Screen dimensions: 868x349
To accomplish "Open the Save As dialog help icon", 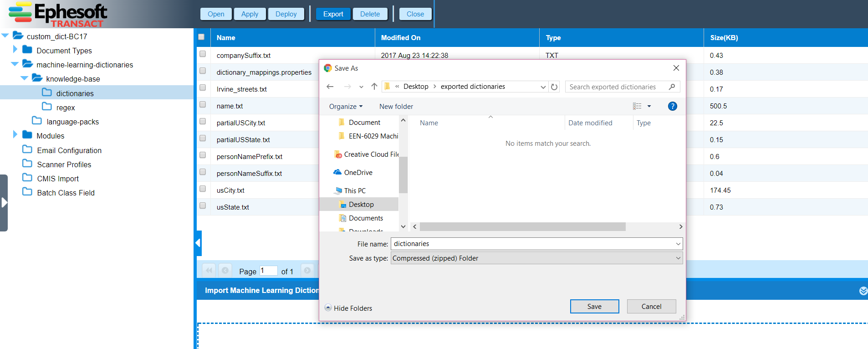I will click(672, 106).
